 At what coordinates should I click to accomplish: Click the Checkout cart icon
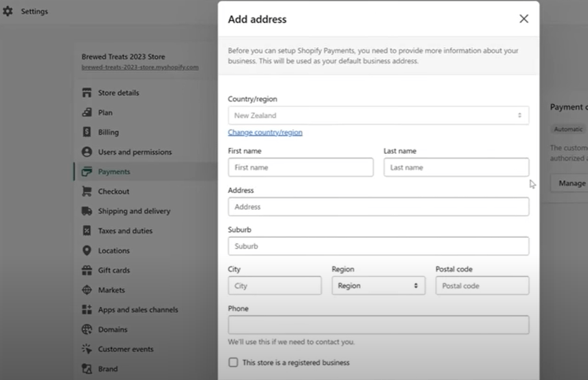coord(86,191)
